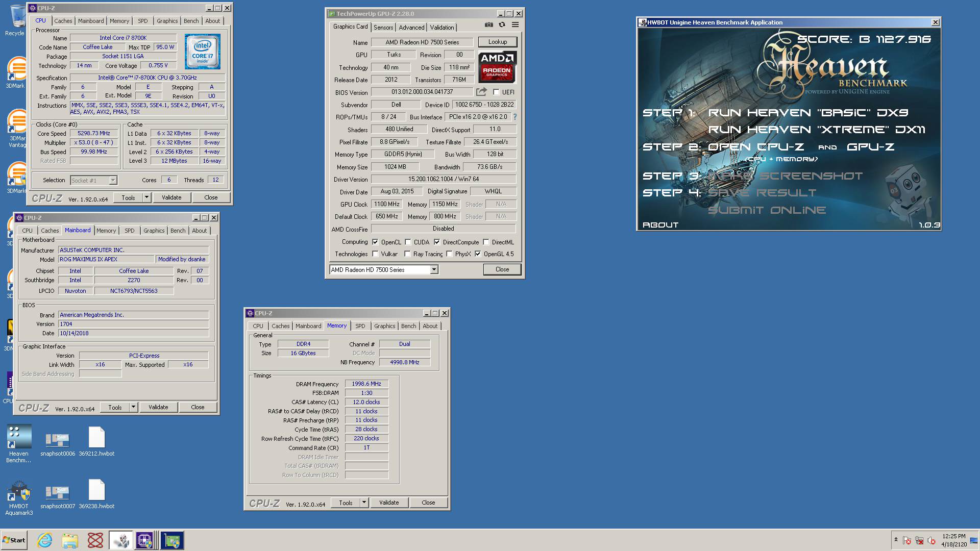
Task: Toggle the OpenGL 4.5 checkbox
Action: [x=478, y=254]
